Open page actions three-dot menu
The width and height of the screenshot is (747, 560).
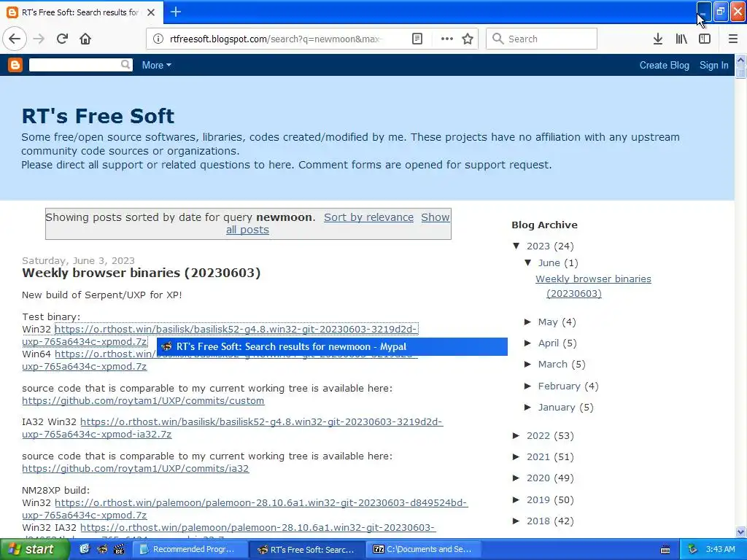click(x=447, y=39)
